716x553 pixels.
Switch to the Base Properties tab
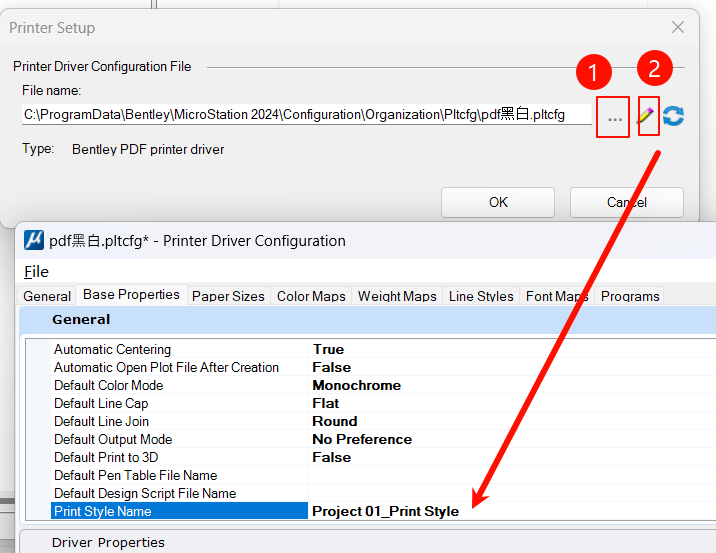(x=131, y=295)
